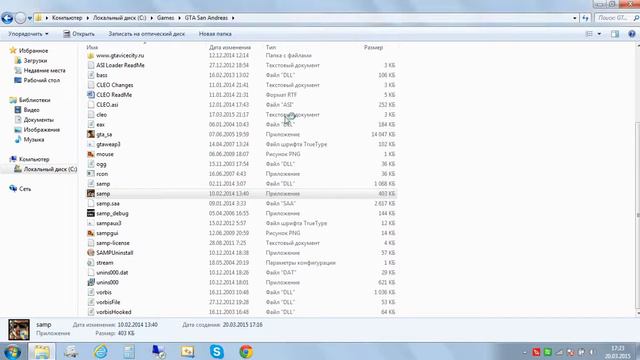
Task: Create a folder with Новая папка
Action: [215, 34]
